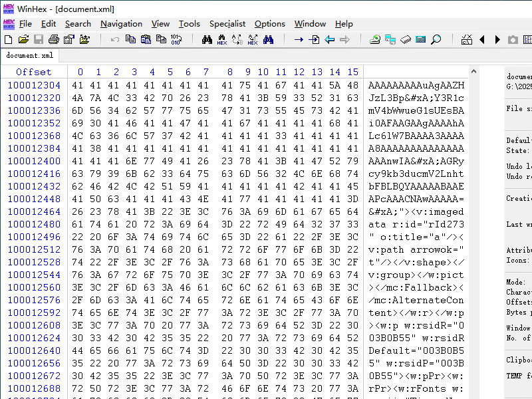Select the document.xml tab
The height and width of the screenshot is (399, 532).
point(29,56)
